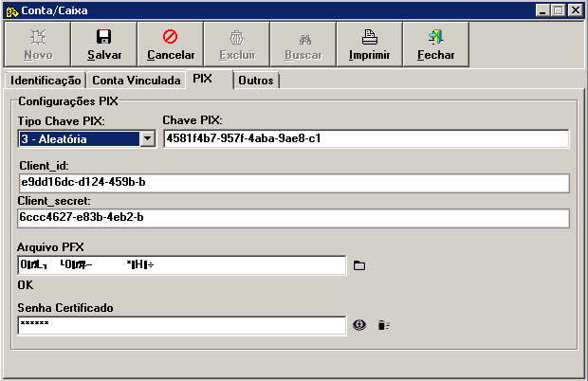The width and height of the screenshot is (588, 381).
Task: Focus the Client_id text field
Action: pyautogui.click(x=292, y=183)
